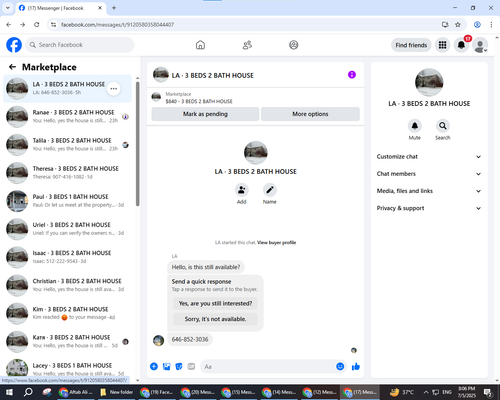Click the Name pencil edit icon
Screen dimensions: 500x400
pyautogui.click(x=269, y=190)
